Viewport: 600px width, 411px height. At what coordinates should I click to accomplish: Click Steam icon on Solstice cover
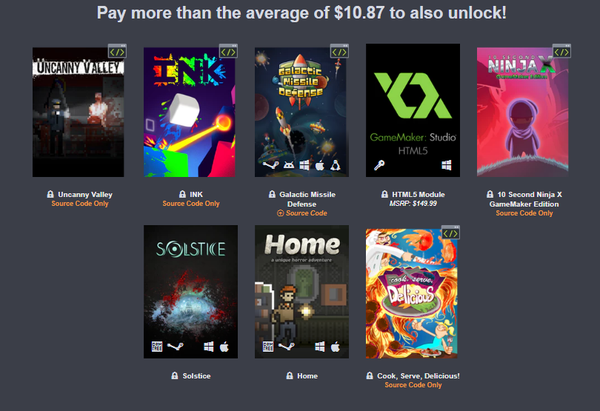pos(175,347)
